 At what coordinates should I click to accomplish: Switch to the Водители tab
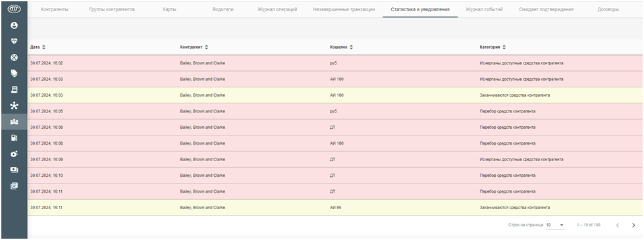click(223, 9)
